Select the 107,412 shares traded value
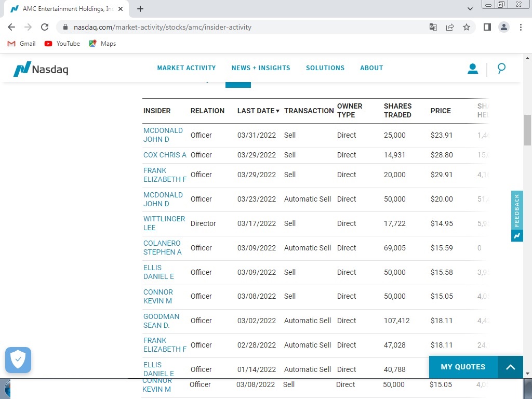 (x=396, y=321)
